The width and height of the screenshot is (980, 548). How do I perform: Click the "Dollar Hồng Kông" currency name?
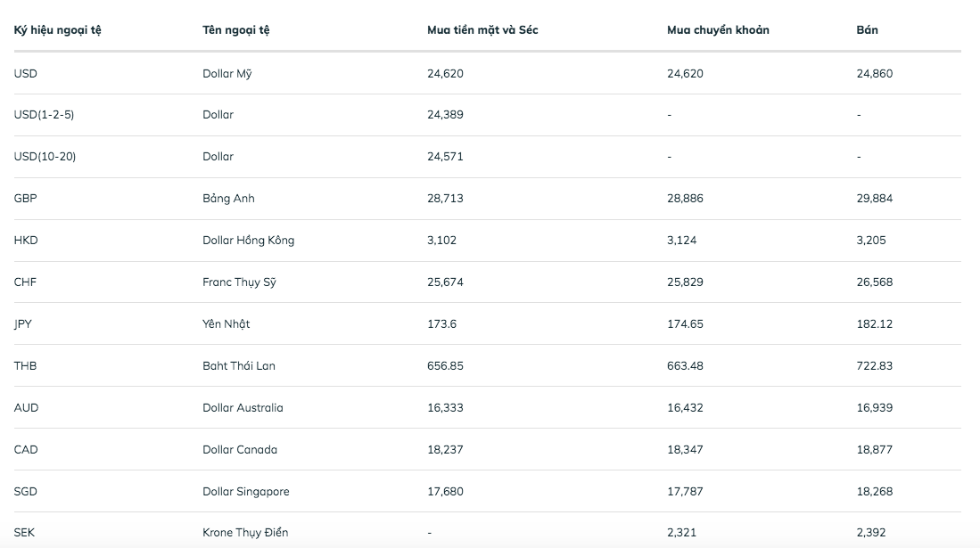248,241
